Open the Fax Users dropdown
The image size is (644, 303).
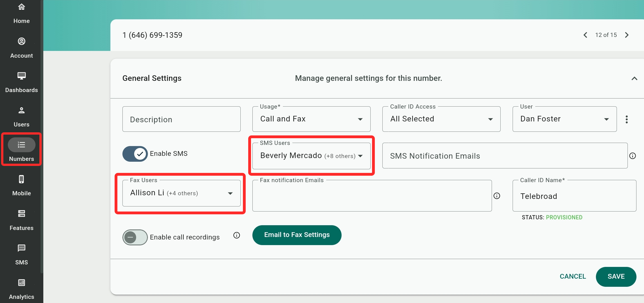click(x=181, y=193)
